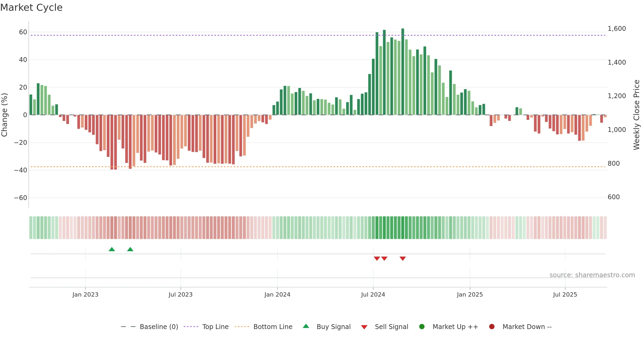Image resolution: width=644 pixels, height=362 pixels.
Task: Click the green Market Up circle in the legend
Action: 422,327
